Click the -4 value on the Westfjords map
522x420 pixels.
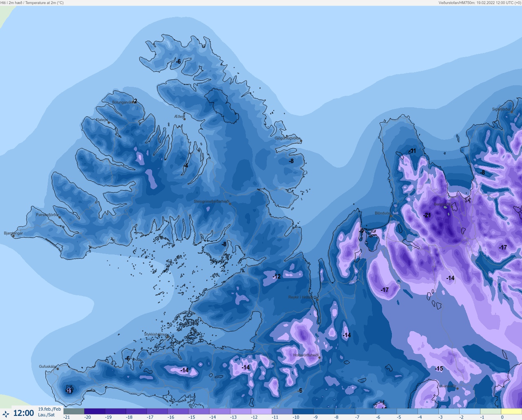[186, 166]
